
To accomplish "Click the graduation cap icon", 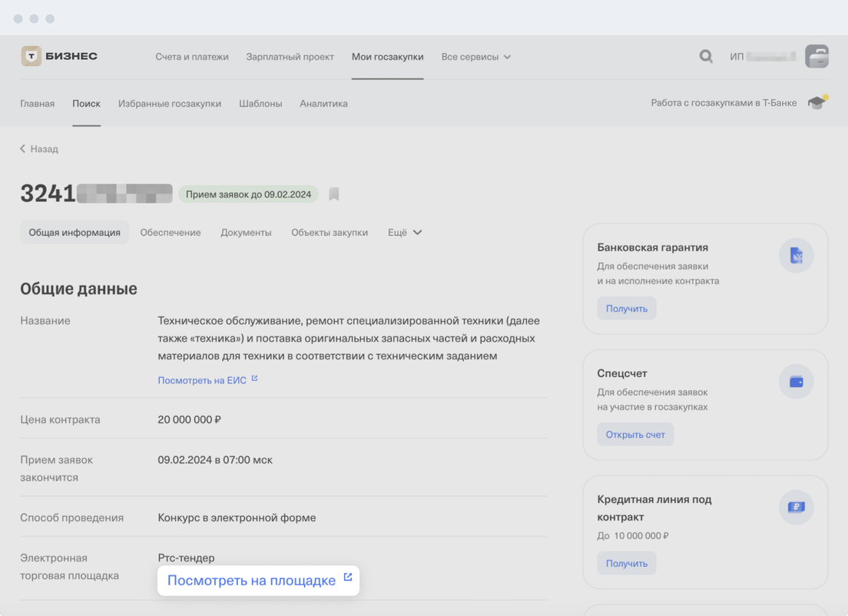I will coord(817,103).
